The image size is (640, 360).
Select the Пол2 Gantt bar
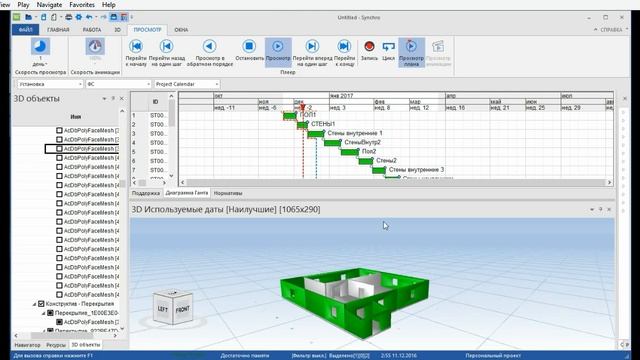point(350,152)
